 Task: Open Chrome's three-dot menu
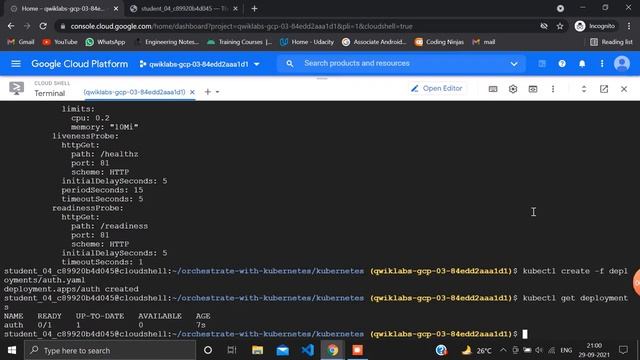629,26
